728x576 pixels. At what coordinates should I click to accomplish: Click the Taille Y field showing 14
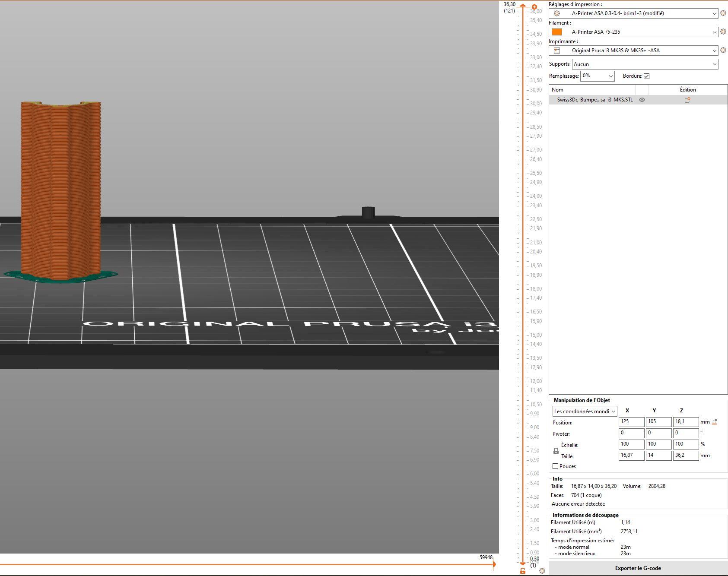click(x=659, y=456)
